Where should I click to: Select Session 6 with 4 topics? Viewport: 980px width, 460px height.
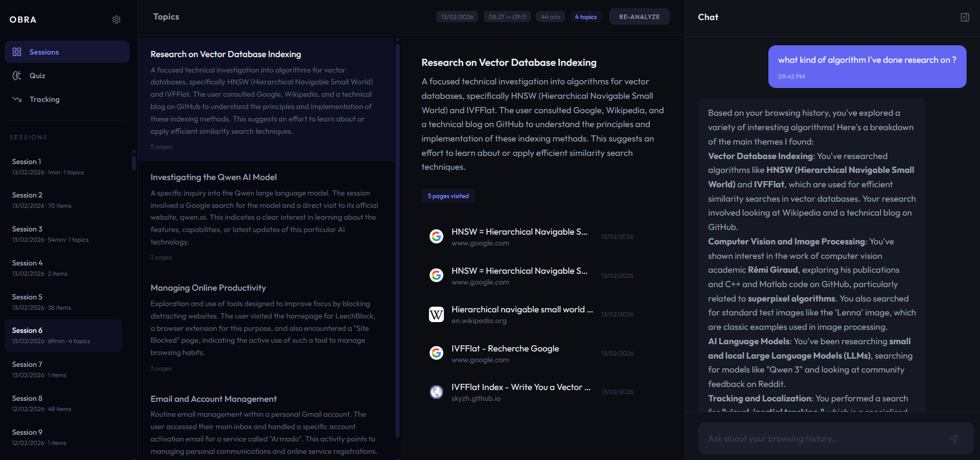(x=64, y=335)
